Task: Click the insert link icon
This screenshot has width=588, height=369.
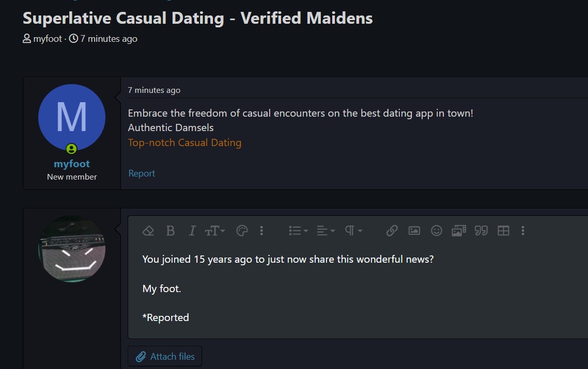Action: [392, 231]
